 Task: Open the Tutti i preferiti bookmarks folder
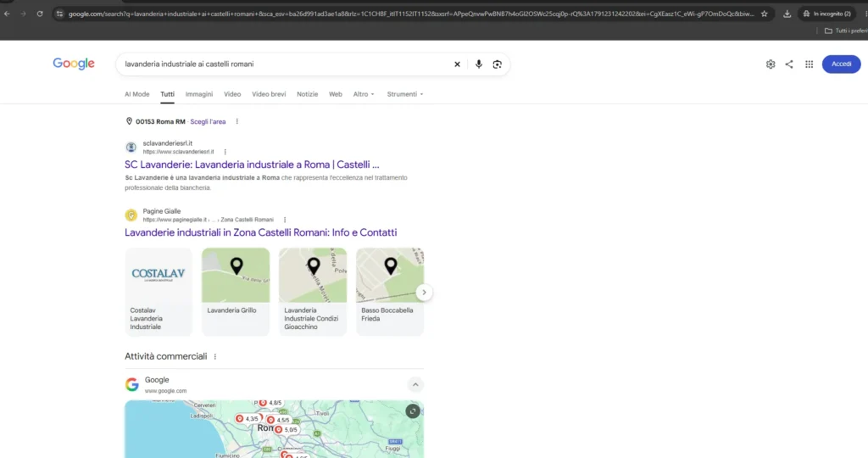846,31
